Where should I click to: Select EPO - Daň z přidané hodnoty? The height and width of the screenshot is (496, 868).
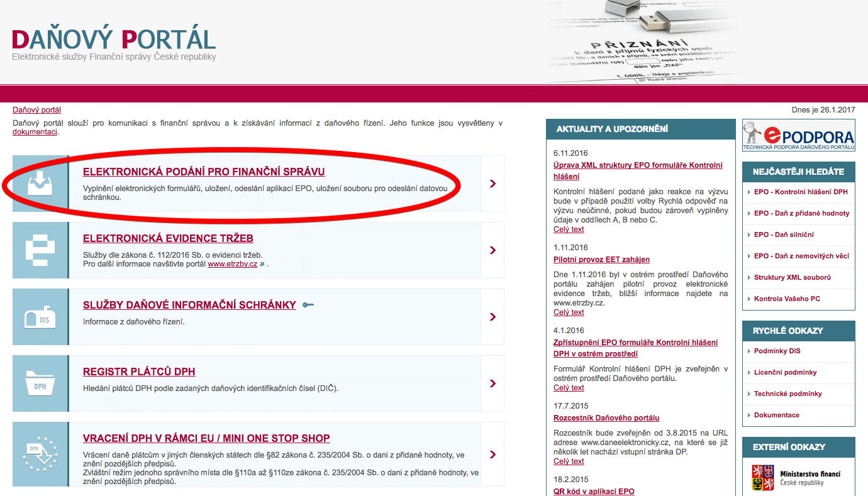[x=801, y=213]
